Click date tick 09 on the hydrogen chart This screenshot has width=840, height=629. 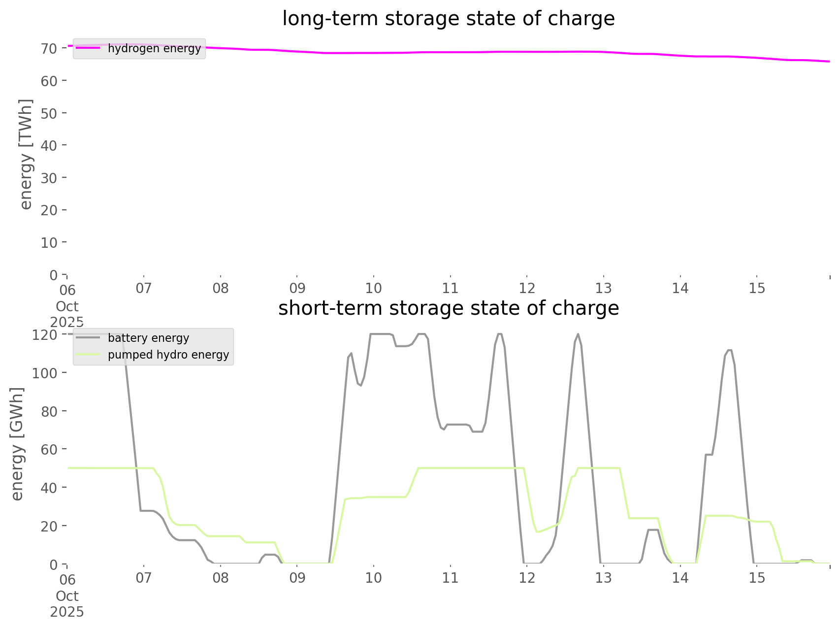297,288
